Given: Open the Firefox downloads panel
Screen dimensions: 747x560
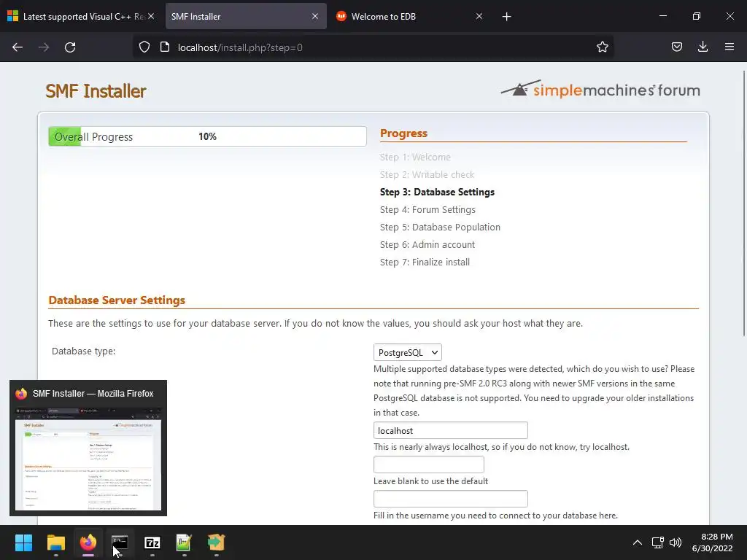Looking at the screenshot, I should (703, 47).
